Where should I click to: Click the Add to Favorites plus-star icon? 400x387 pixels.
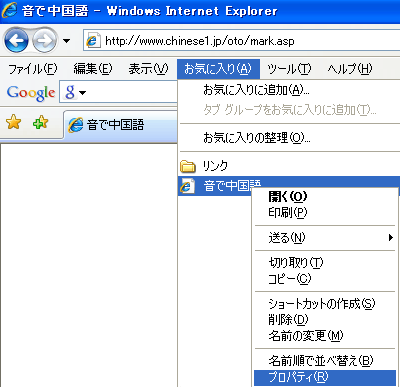click(41, 123)
